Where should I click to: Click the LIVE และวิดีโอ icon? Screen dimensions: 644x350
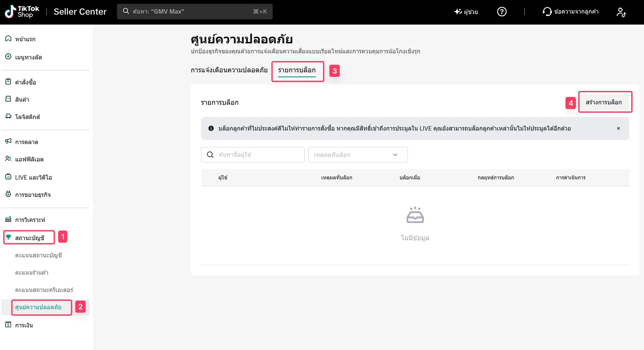coord(8,177)
